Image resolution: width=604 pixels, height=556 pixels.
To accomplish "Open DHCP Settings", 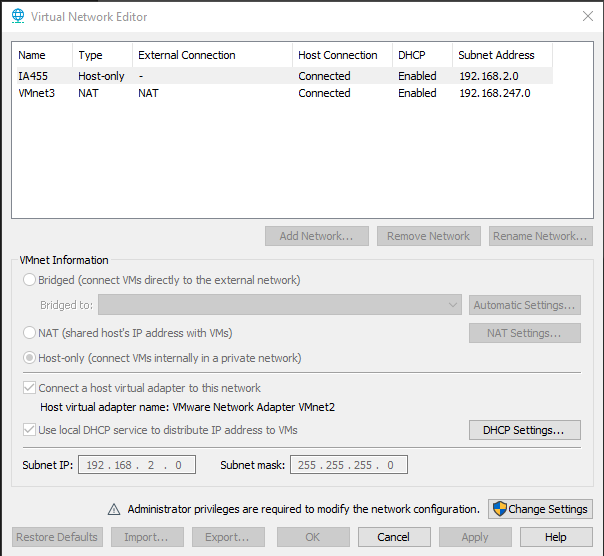I will coord(525,430).
